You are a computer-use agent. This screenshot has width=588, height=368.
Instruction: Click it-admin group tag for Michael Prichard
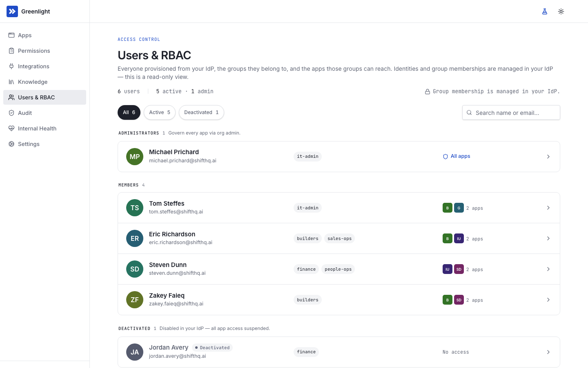point(307,157)
